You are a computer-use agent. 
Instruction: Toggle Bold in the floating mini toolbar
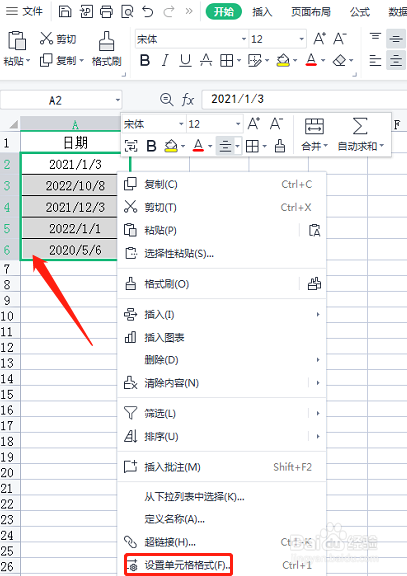[x=151, y=146]
